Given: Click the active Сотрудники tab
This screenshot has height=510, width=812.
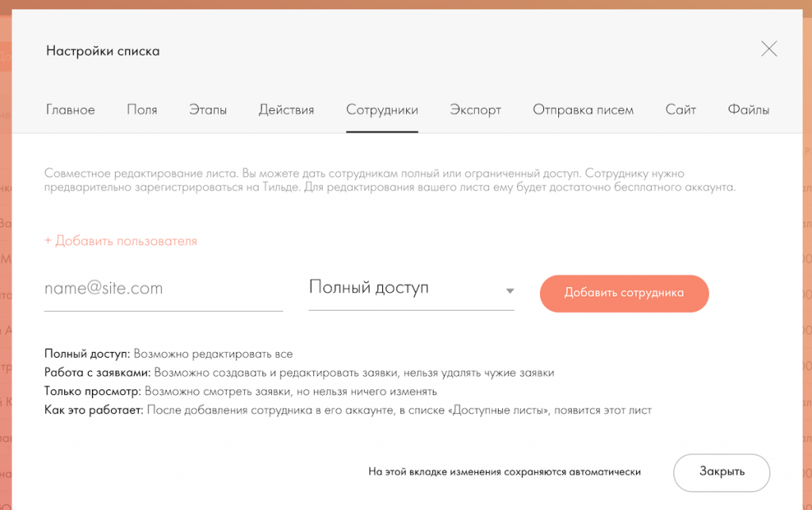Looking at the screenshot, I should click(x=381, y=110).
